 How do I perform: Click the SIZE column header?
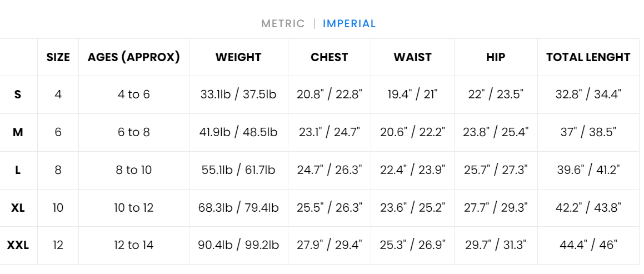pos(58,57)
